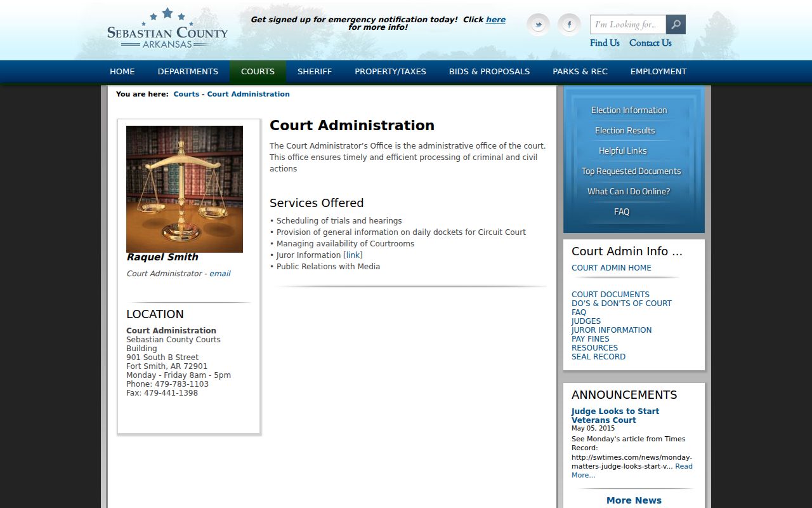This screenshot has width=812, height=508.
Task: Open DO'S & DON'TS OF COURT
Action: 622,304
